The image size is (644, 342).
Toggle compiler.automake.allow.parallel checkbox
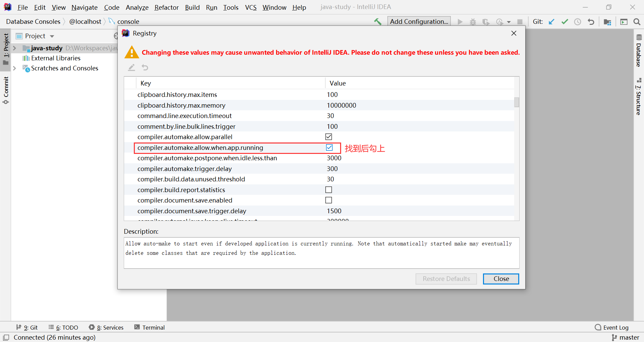tap(329, 137)
